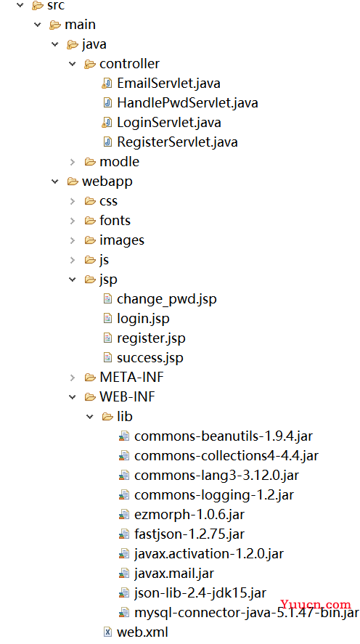
Task: Click the EmailServlet.java file icon
Action: [107, 83]
